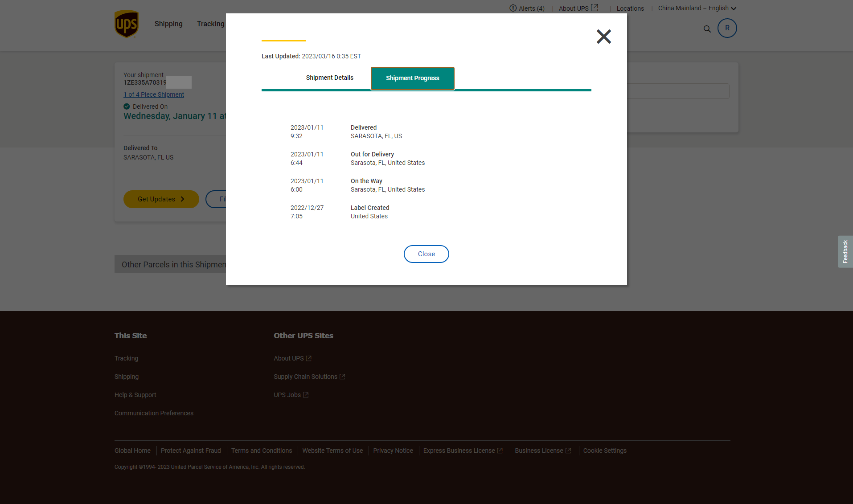Open Protect Against Fraud link

click(191, 451)
